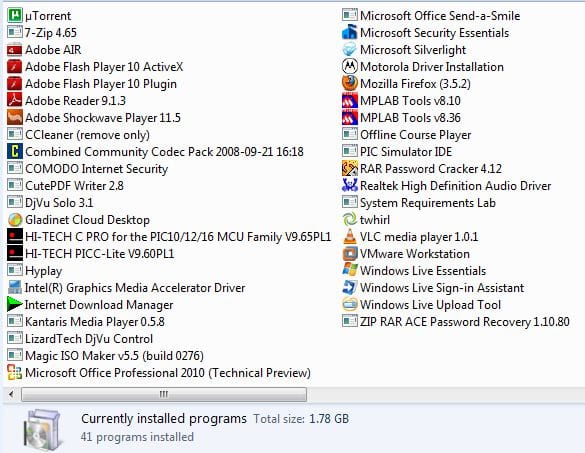Screen dimensions: 585x453
Task: Click the µTorrent green icon
Action: click(15, 16)
